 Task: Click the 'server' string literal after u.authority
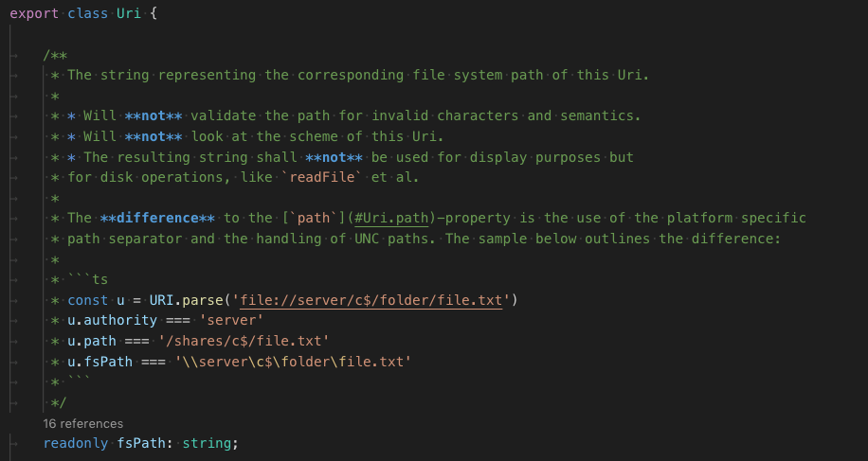[231, 320]
